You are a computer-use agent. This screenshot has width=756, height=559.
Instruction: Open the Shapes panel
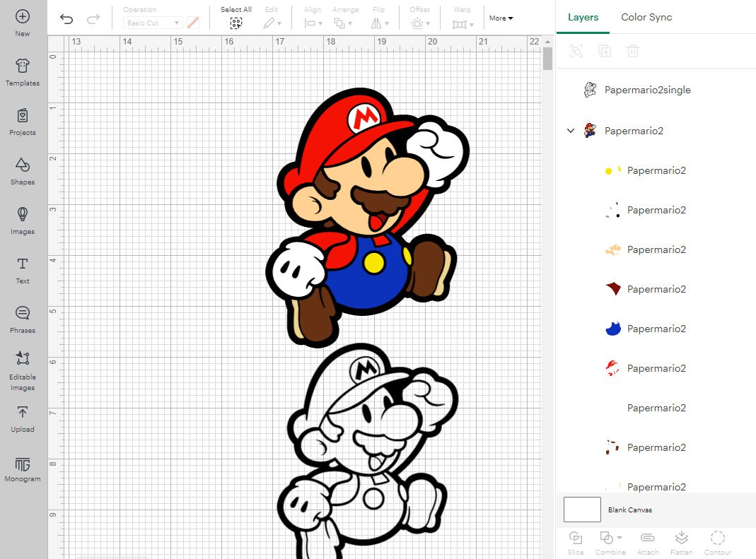[22, 172]
